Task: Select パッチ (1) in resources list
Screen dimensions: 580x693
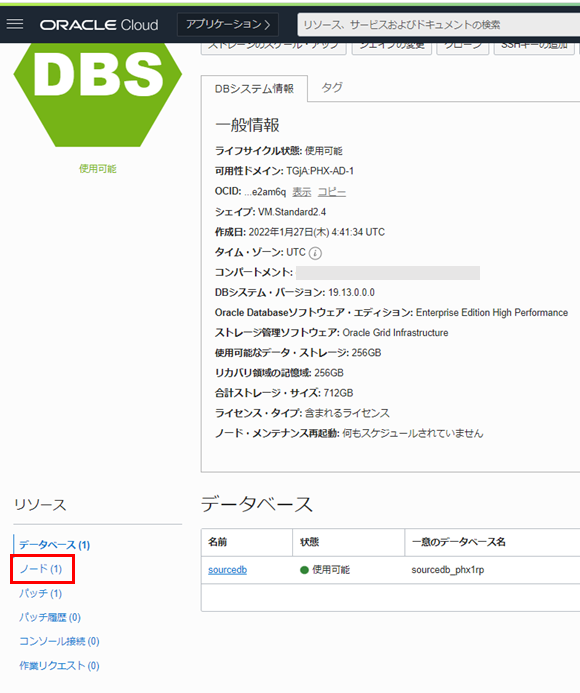Action: pyautogui.click(x=41, y=593)
